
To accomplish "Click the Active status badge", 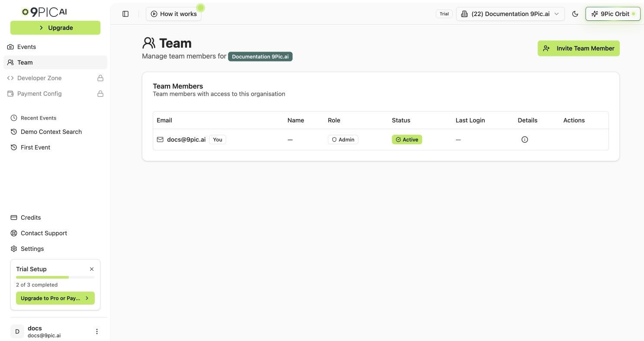I will click(407, 140).
